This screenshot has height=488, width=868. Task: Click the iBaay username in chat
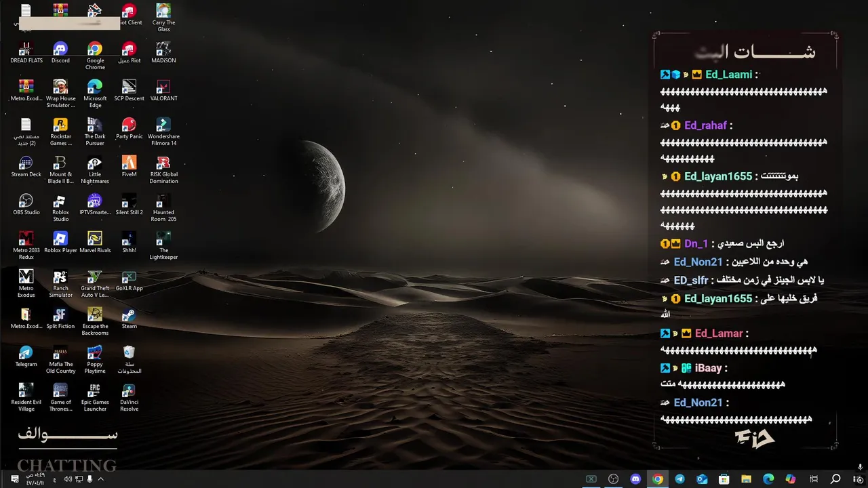tap(708, 368)
